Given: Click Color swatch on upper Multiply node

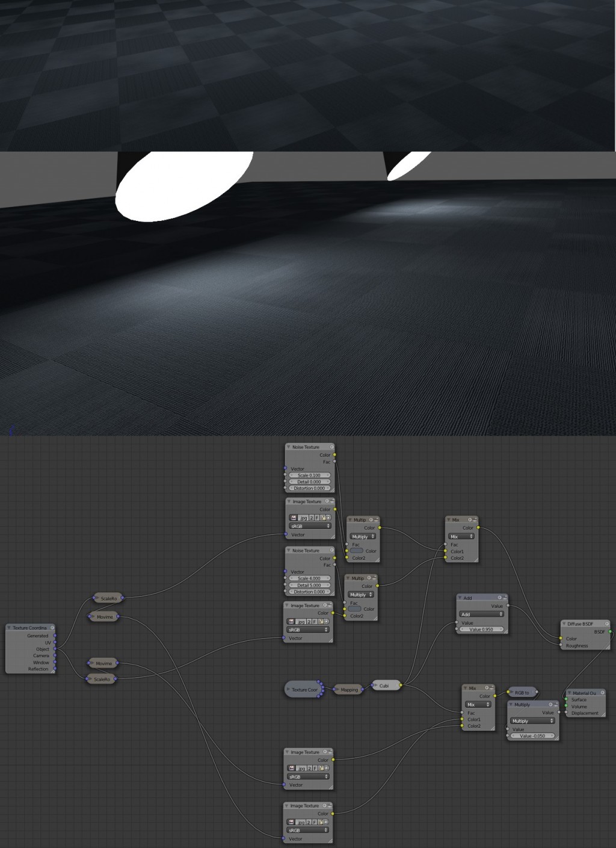Looking at the screenshot, I should coord(356,551).
